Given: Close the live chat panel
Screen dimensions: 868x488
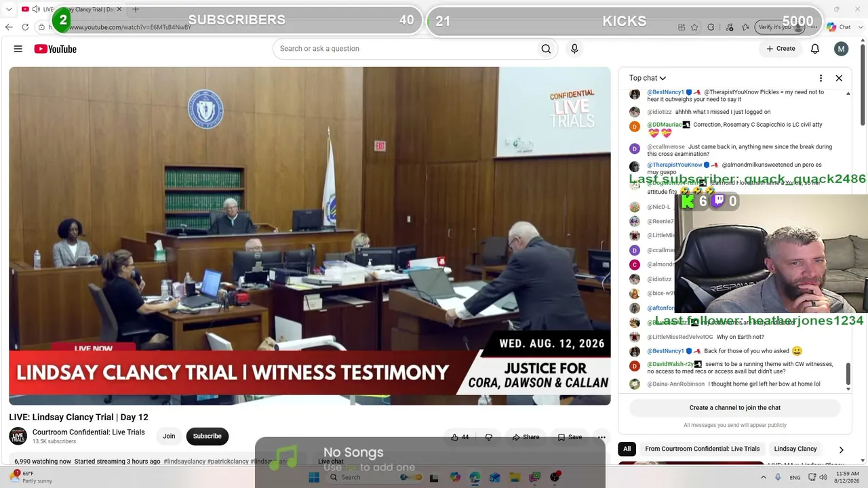Looking at the screenshot, I should coord(839,78).
